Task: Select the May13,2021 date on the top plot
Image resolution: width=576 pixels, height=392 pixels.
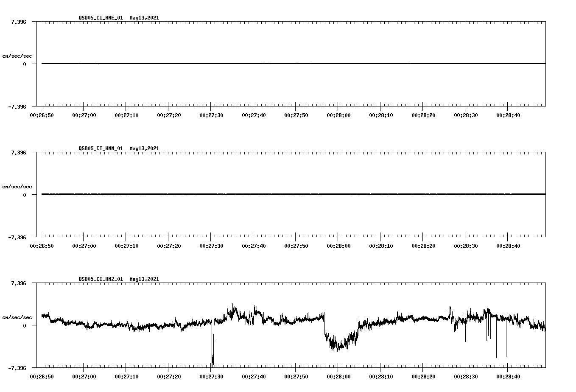Action: coord(144,18)
